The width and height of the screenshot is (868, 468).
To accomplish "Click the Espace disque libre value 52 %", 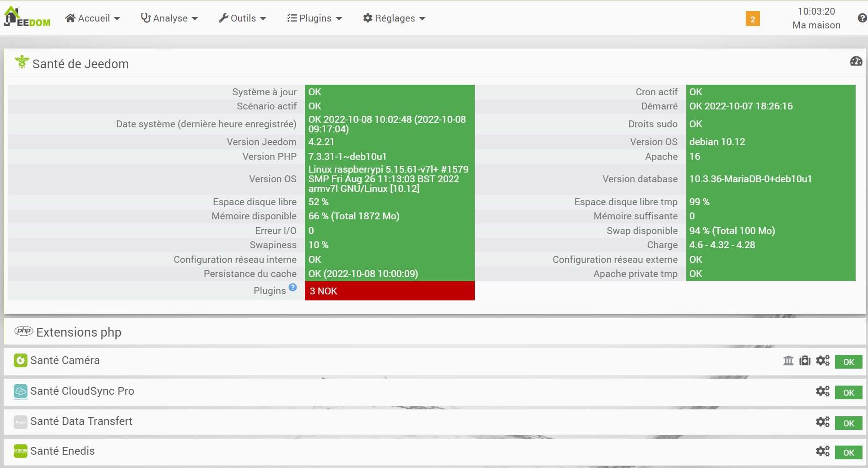I will (x=318, y=202).
